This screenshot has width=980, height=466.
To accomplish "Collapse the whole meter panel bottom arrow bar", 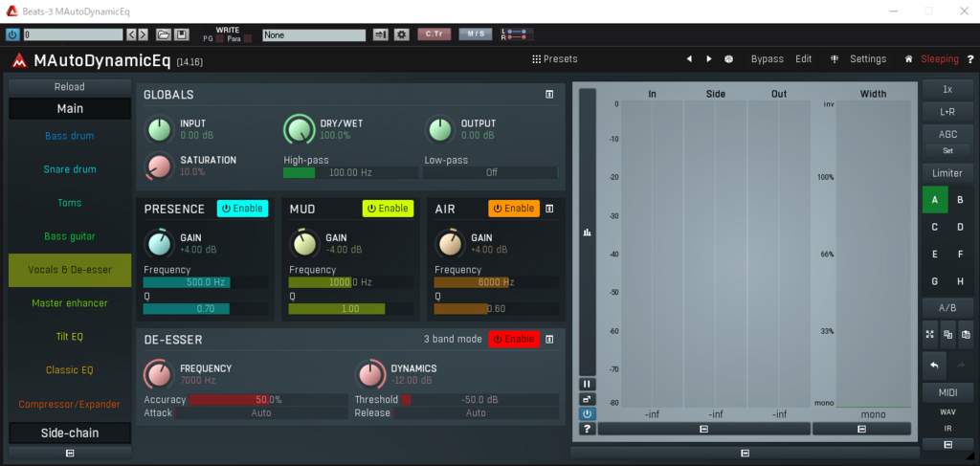I will tap(745, 453).
